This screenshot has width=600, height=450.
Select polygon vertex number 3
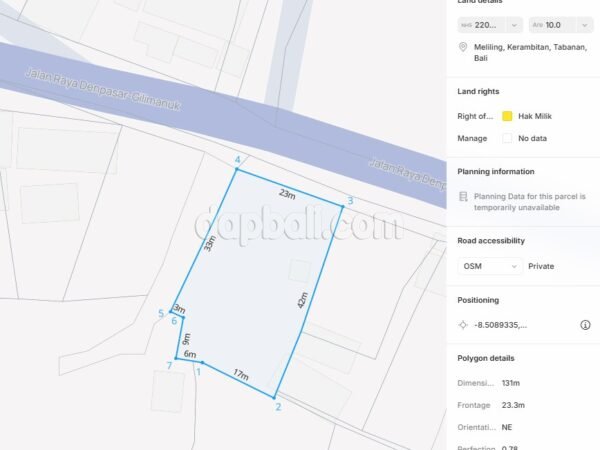[343, 207]
